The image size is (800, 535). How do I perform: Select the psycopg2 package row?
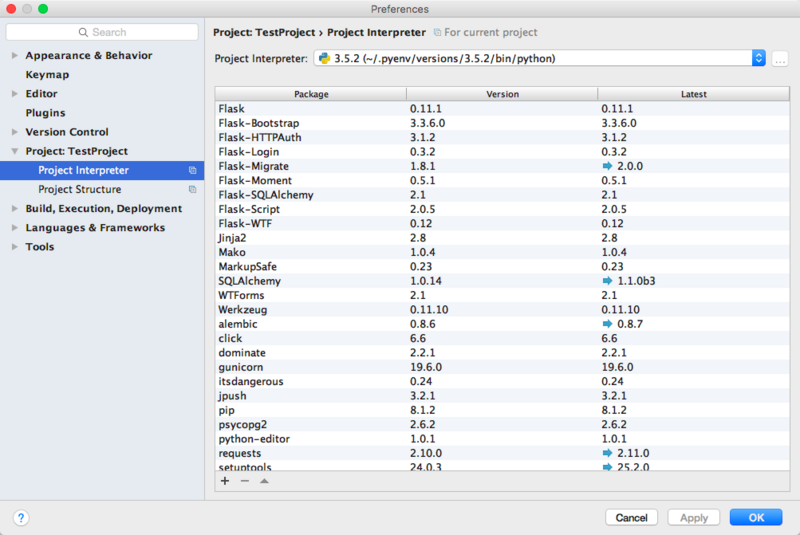coord(502,424)
